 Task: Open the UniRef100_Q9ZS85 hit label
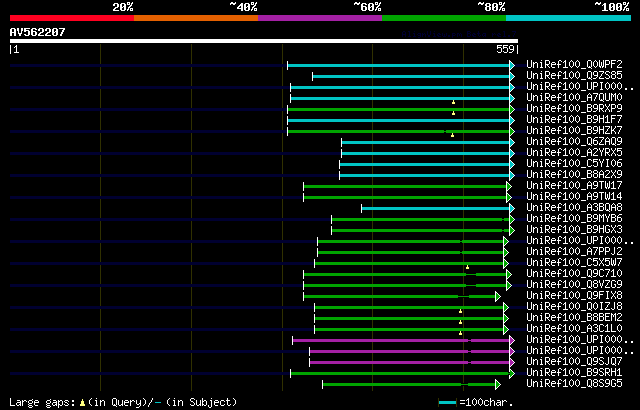point(574,75)
